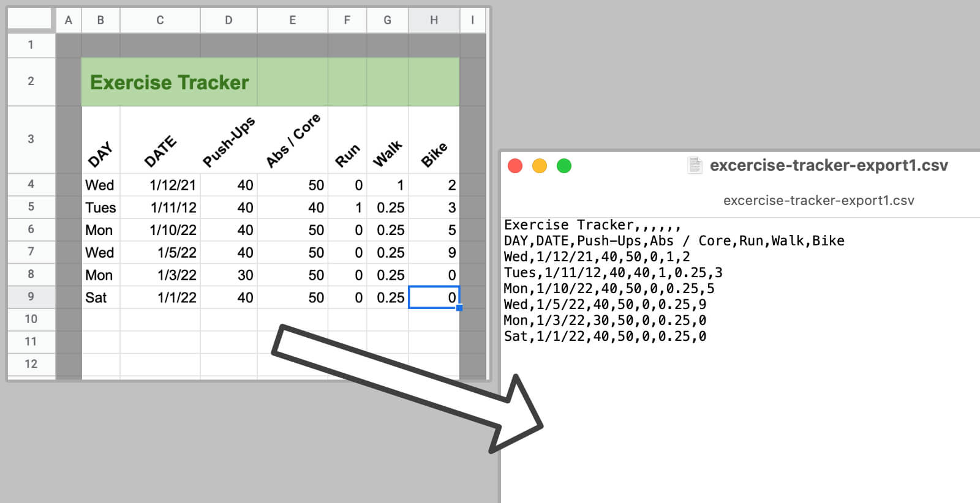Select the Abs / Core value '40' in row 5
Viewport: 980px width, 503px height.
click(x=293, y=207)
